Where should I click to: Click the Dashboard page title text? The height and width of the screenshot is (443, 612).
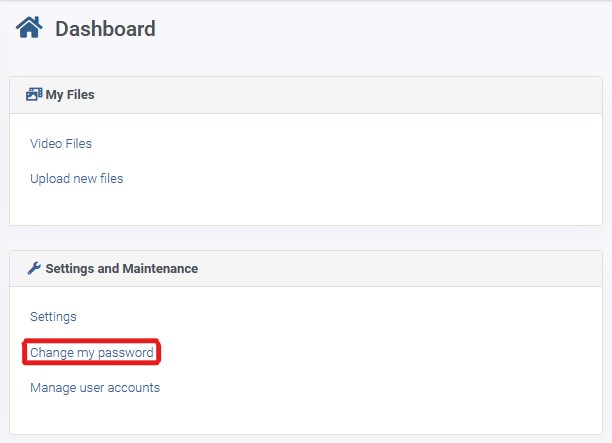tap(105, 29)
